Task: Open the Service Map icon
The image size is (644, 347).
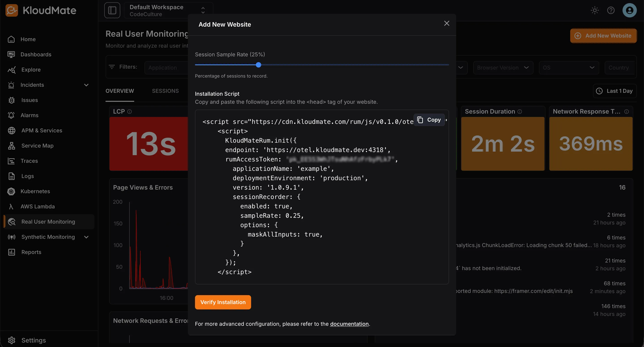Action: pos(11,146)
